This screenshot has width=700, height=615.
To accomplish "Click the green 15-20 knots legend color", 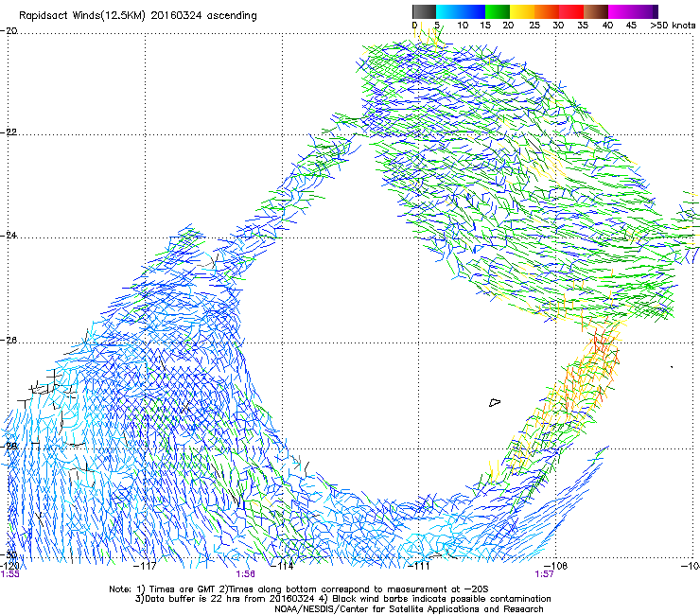I will (x=498, y=11).
